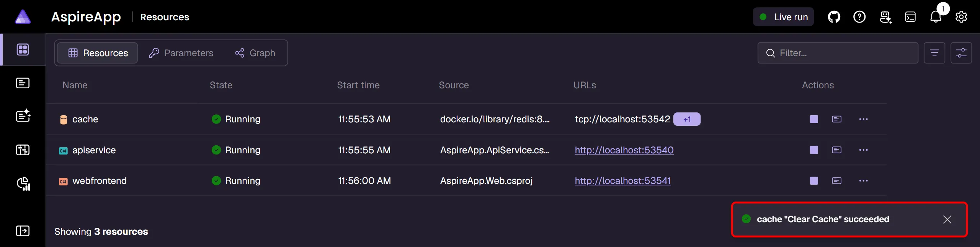Open the resource filter options button
The image size is (980, 247).
click(934, 53)
